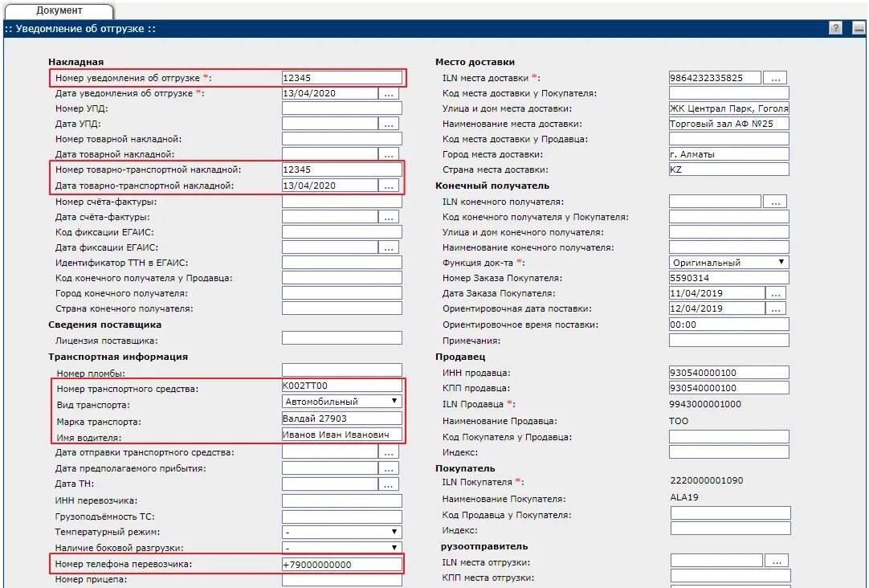Screen dimensions: 869x588
Task: Click the Номер УПД input field
Action: coord(341,108)
